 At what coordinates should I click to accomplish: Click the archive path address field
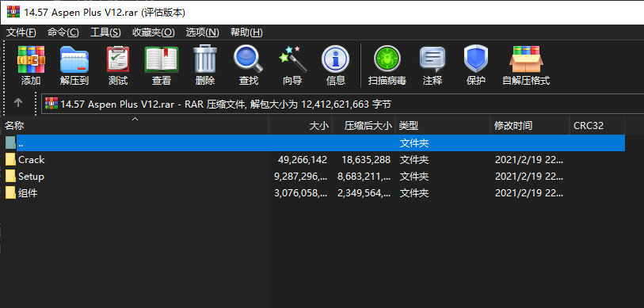point(343,104)
